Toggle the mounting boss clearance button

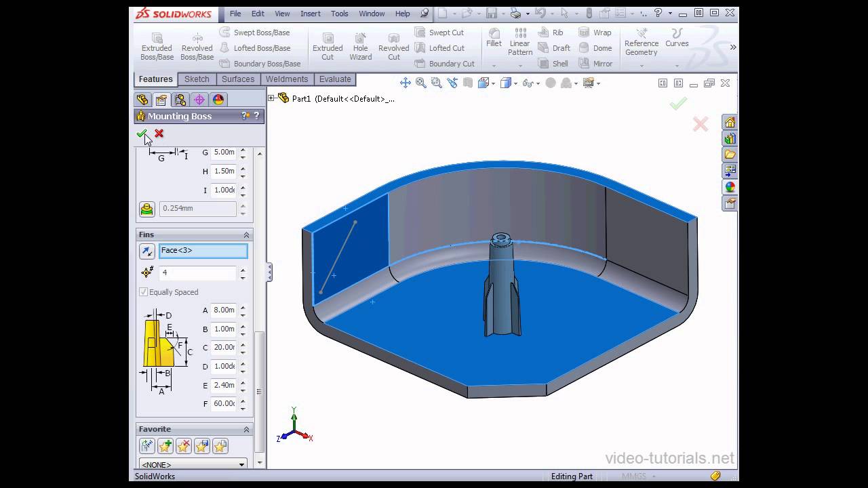(x=147, y=209)
